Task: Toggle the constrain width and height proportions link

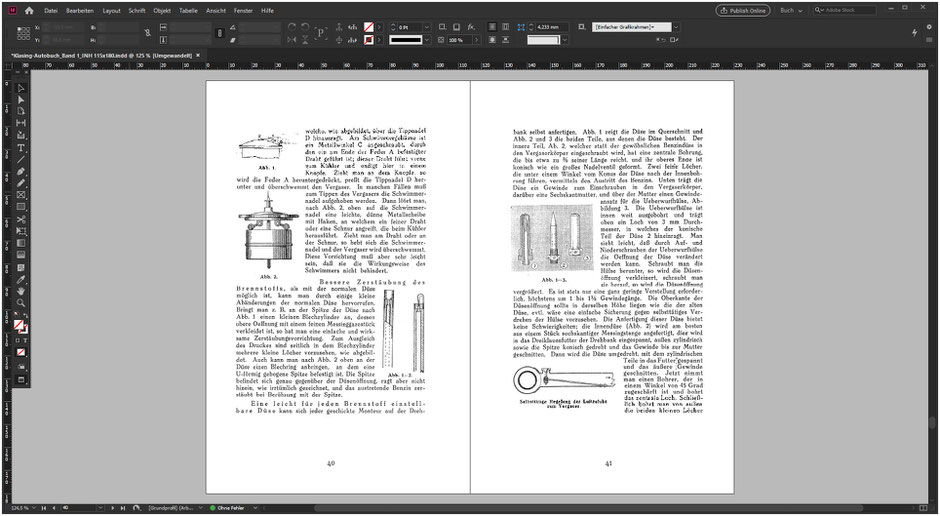Action: click(x=148, y=34)
